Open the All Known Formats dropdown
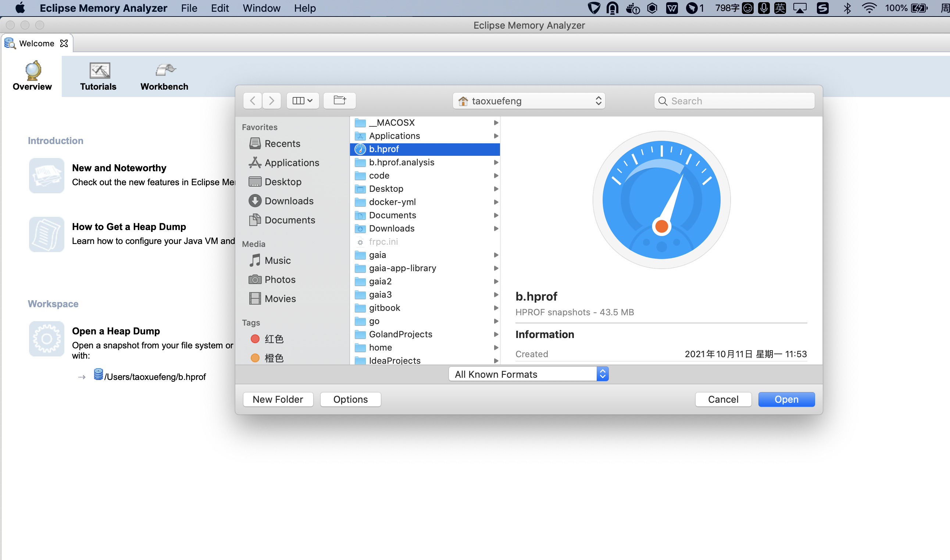Screen dimensions: 950x560 [528, 374]
